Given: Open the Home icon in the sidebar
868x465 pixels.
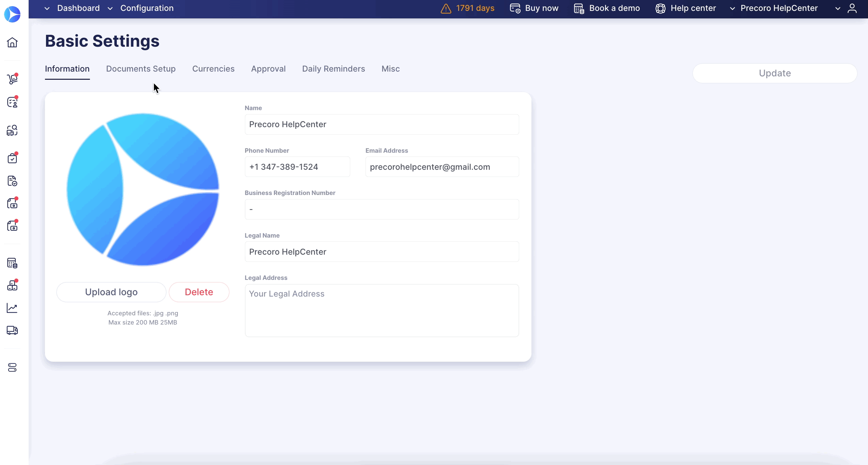Looking at the screenshot, I should pyautogui.click(x=12, y=42).
